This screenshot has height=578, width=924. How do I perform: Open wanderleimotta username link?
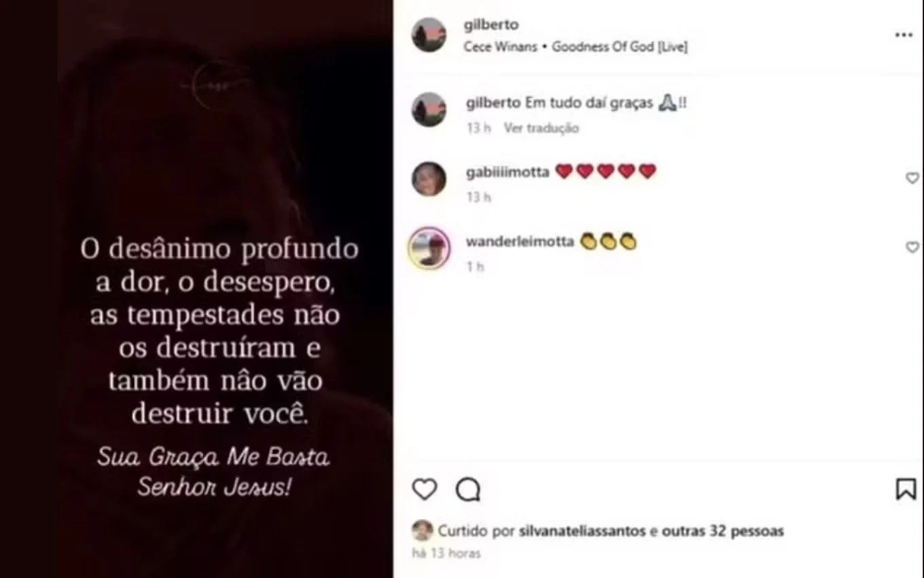point(520,241)
